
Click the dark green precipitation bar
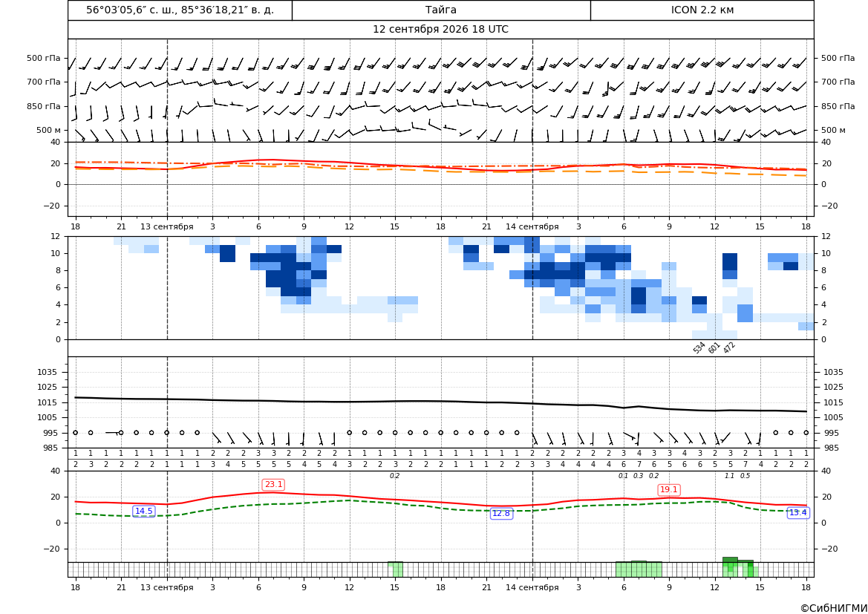tap(730, 561)
